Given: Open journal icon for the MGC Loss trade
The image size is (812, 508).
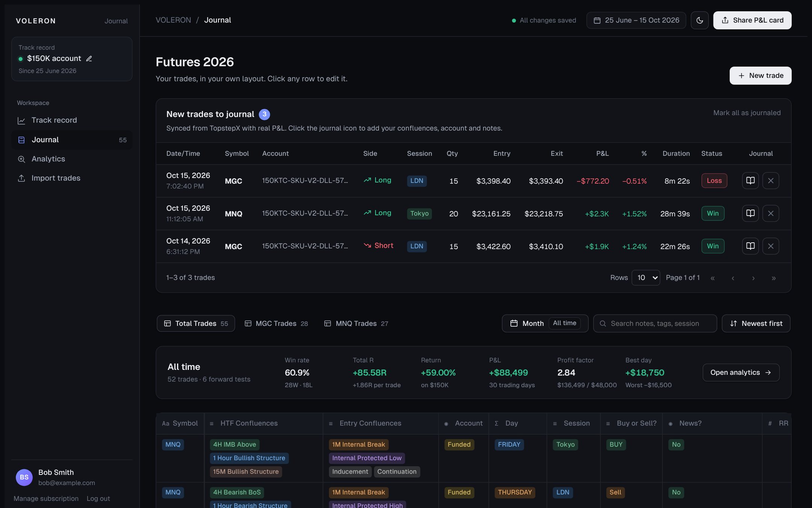Looking at the screenshot, I should point(750,181).
